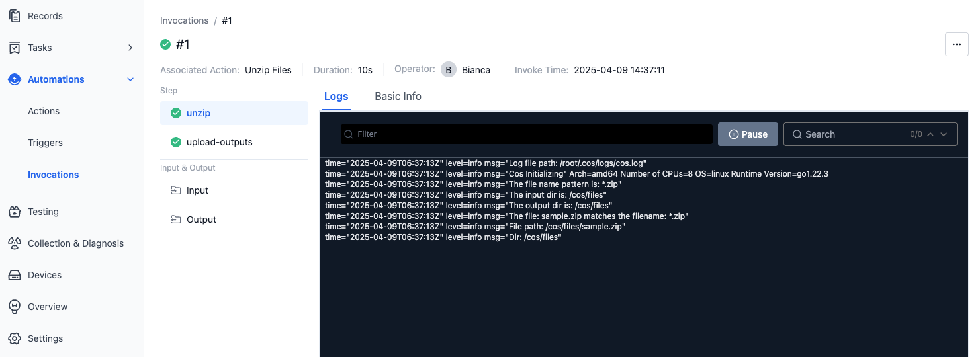The width and height of the screenshot is (980, 357).
Task: Switch to the Logs tab
Action: tap(336, 97)
